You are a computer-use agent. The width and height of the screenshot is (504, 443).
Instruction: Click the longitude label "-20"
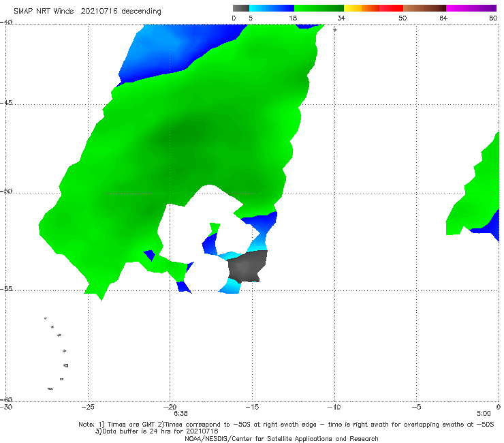coord(170,407)
